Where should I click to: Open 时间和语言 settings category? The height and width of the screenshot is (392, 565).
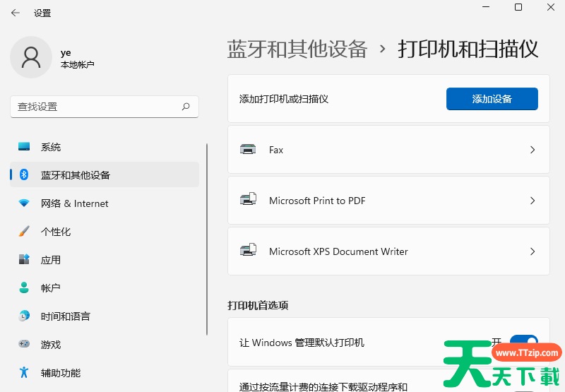tap(105, 316)
